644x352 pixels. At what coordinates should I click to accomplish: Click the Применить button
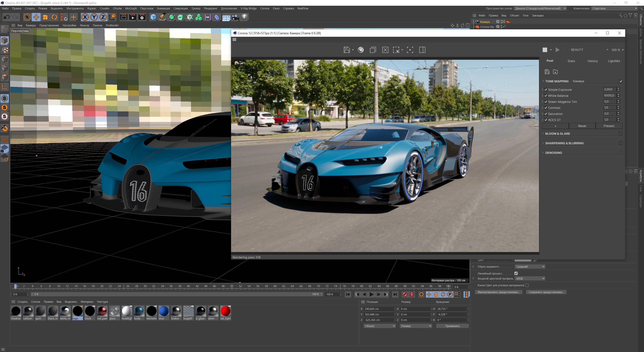tap(452, 326)
